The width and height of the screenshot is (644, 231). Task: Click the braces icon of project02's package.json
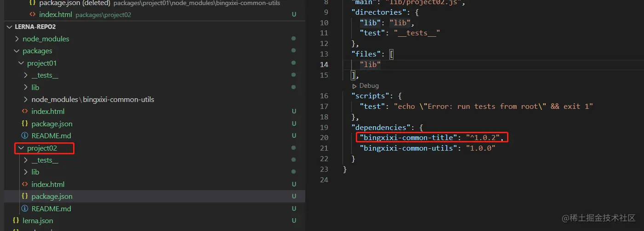tap(25, 197)
